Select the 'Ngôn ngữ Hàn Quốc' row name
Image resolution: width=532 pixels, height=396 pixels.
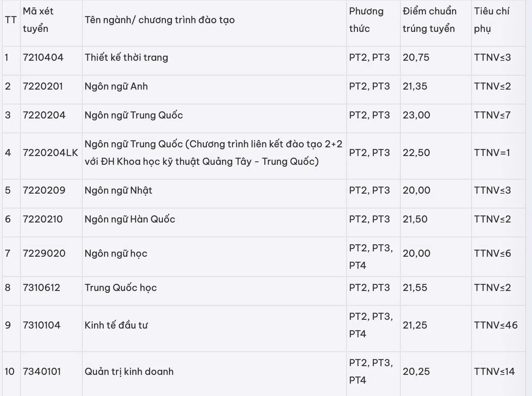(130, 219)
